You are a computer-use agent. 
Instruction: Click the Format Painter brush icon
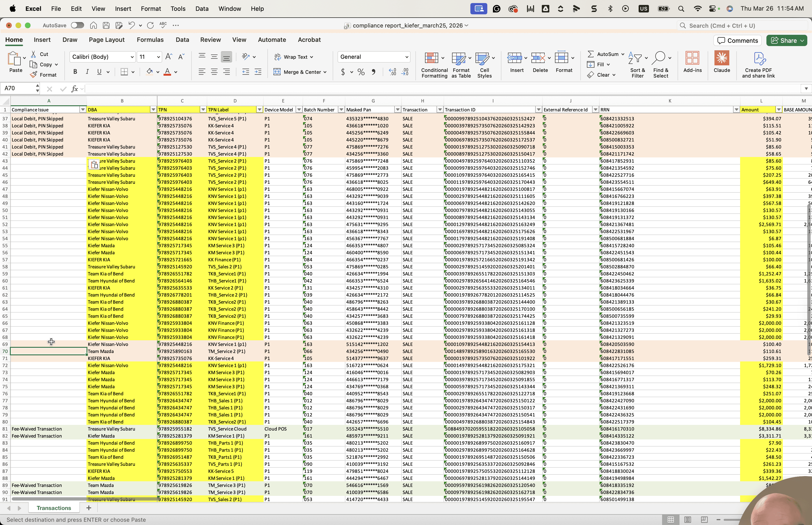(x=33, y=75)
